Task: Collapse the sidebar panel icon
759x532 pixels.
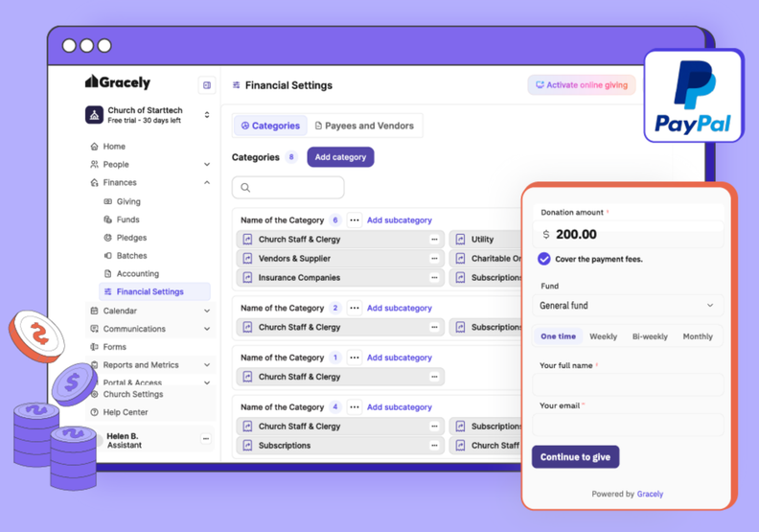Action: click(207, 85)
